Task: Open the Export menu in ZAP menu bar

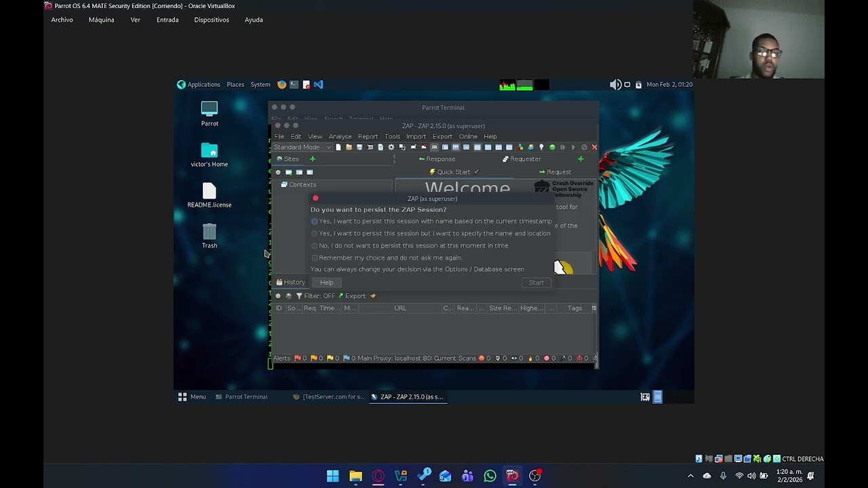Action: coord(442,136)
